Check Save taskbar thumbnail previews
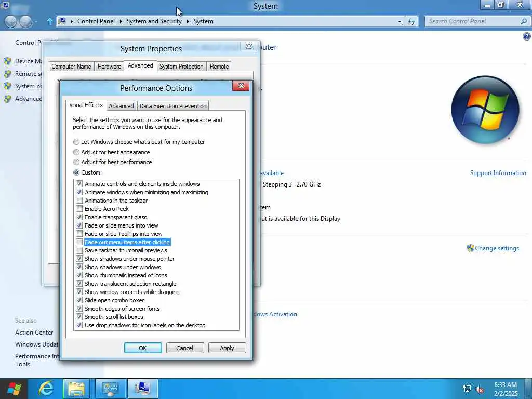This screenshot has width=532, height=399. tap(79, 250)
